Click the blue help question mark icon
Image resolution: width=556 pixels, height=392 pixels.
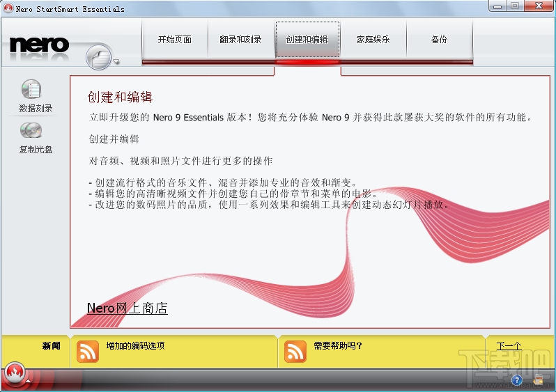[x=517, y=380]
